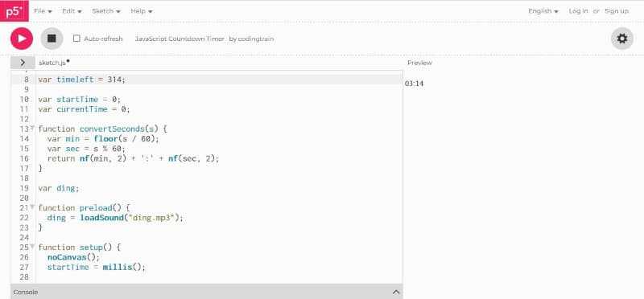Click the 'var sec = s % 60;' line

86,149
